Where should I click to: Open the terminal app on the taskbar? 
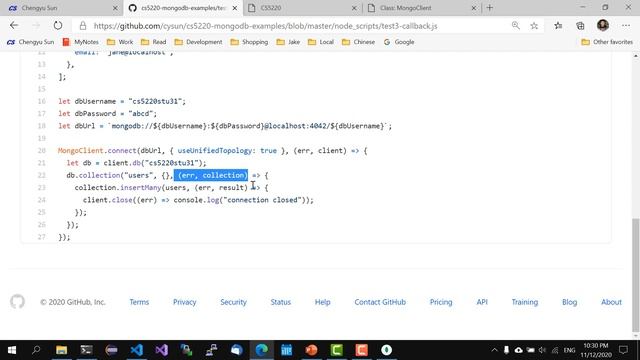tap(86, 350)
